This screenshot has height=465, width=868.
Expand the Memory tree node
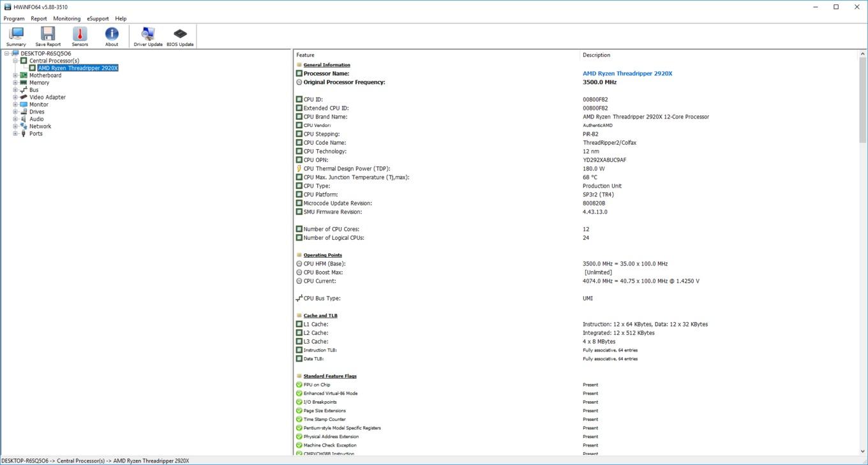click(15, 82)
